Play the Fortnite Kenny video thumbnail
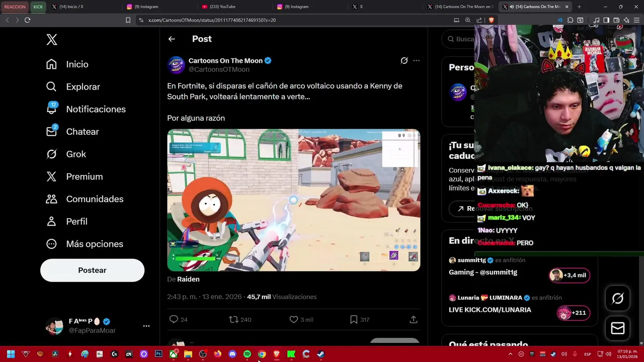Screen dimensions: 644x362 pos(294,200)
